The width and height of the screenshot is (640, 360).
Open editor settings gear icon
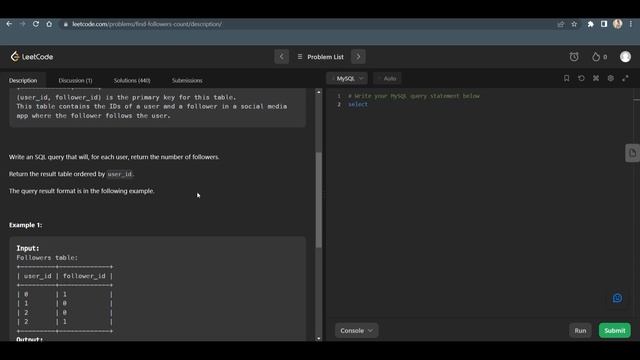611,78
